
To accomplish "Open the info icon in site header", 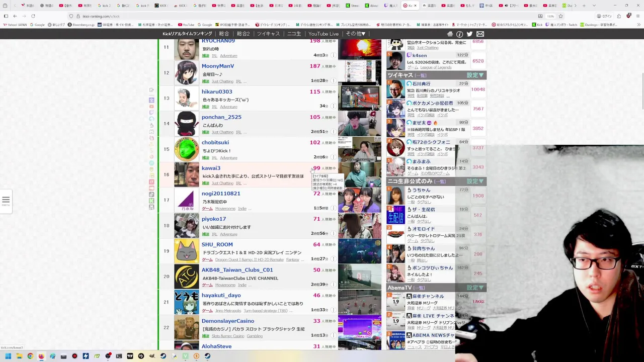I will click(459, 34).
